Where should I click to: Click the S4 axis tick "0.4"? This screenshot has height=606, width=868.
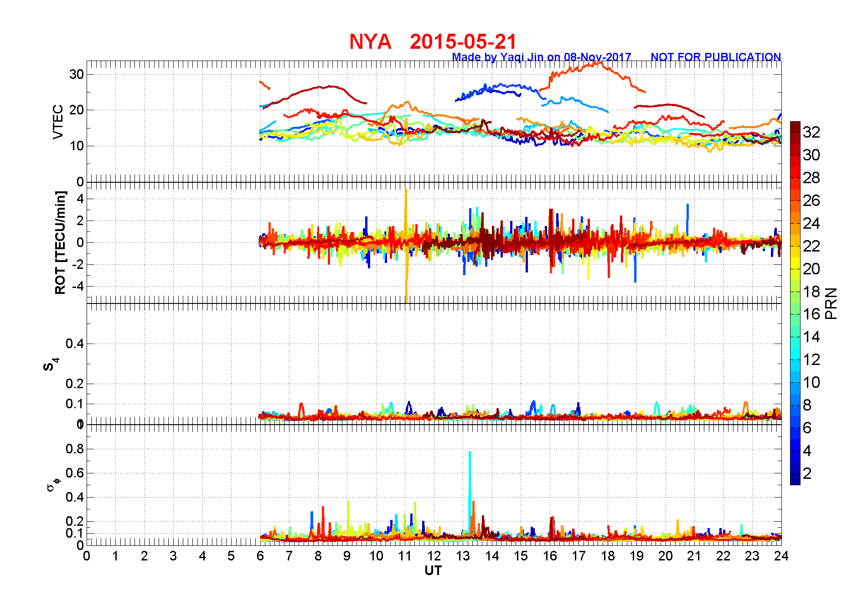pyautogui.click(x=75, y=344)
